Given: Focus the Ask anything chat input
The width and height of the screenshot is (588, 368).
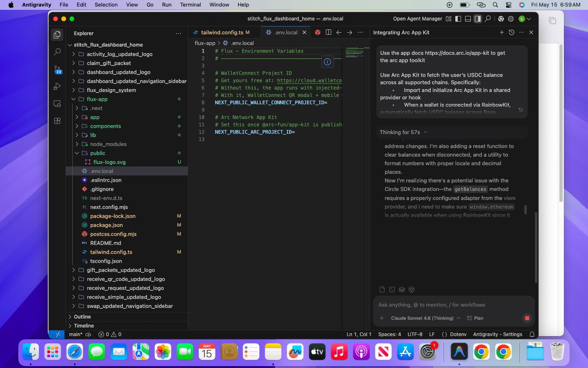Looking at the screenshot, I should click(453, 305).
